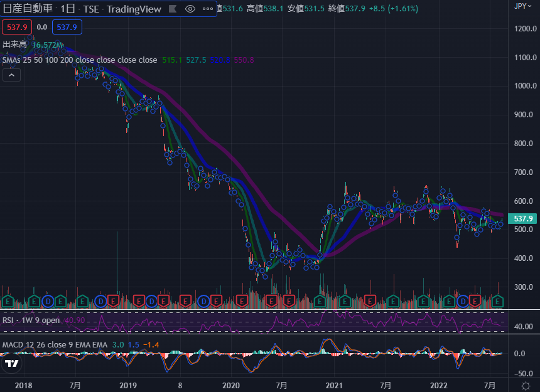Click the 2021 label on time axis
Screen dimensions: 540x392
coord(334,386)
